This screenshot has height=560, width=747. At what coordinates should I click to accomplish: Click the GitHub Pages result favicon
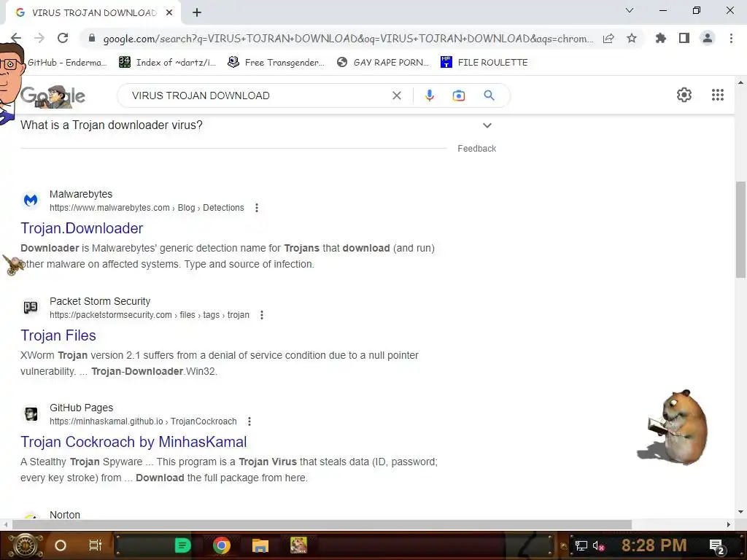31,414
